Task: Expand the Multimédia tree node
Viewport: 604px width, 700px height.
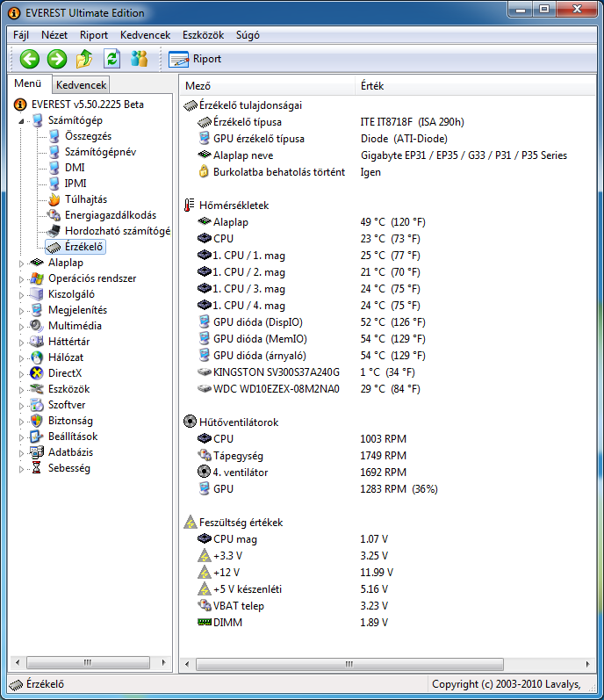Action: click(21, 327)
